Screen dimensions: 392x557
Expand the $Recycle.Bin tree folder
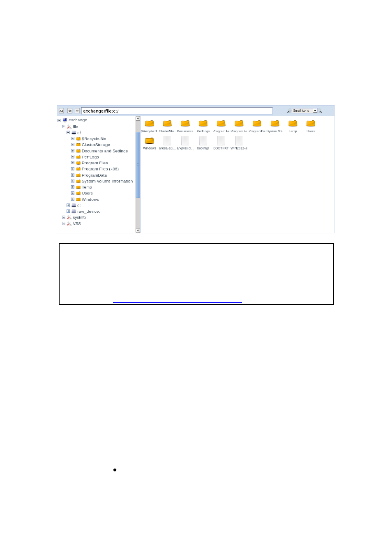point(73,138)
